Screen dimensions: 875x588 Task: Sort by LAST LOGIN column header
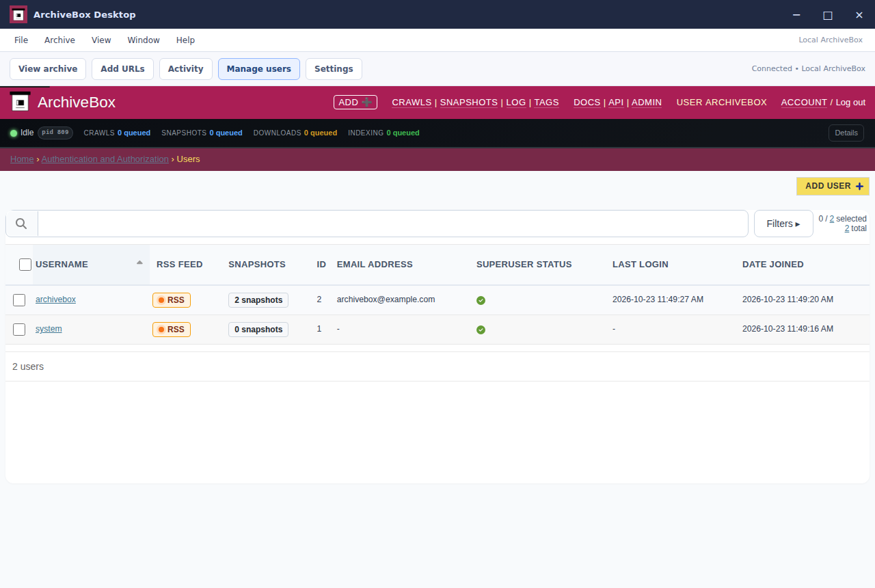tap(641, 265)
